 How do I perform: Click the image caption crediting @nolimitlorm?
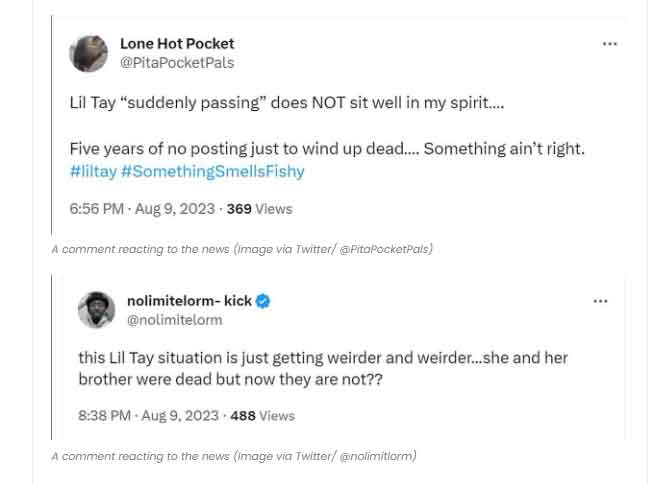(234, 456)
